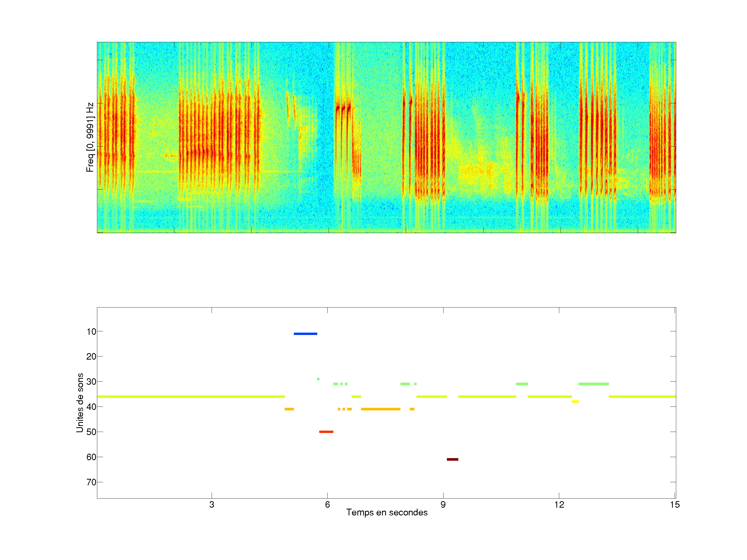This screenshot has height=560, width=747.
Task: Click the three hooked red calls in spectrogram
Action: [343, 109]
